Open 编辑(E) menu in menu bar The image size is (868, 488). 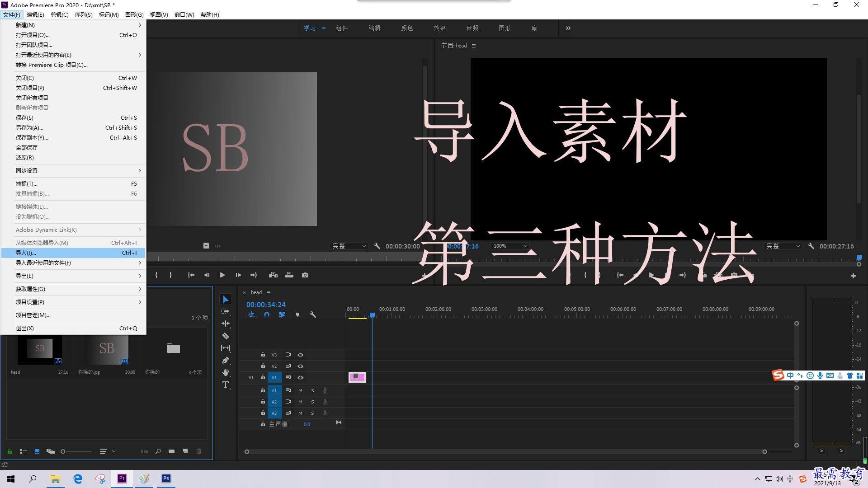pos(35,14)
